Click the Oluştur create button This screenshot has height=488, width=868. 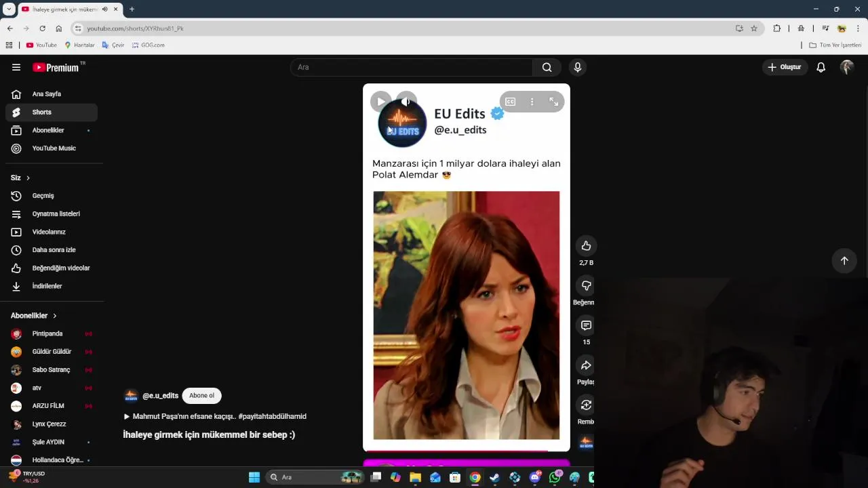[x=784, y=67]
